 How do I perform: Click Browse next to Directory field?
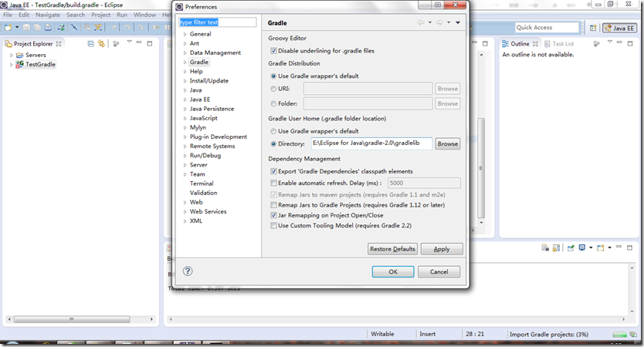pyautogui.click(x=448, y=144)
